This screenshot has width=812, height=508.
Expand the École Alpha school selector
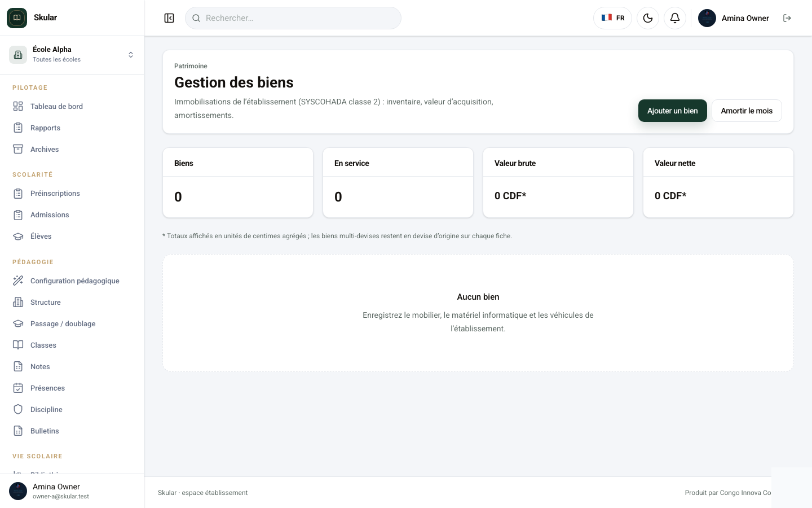click(72, 55)
